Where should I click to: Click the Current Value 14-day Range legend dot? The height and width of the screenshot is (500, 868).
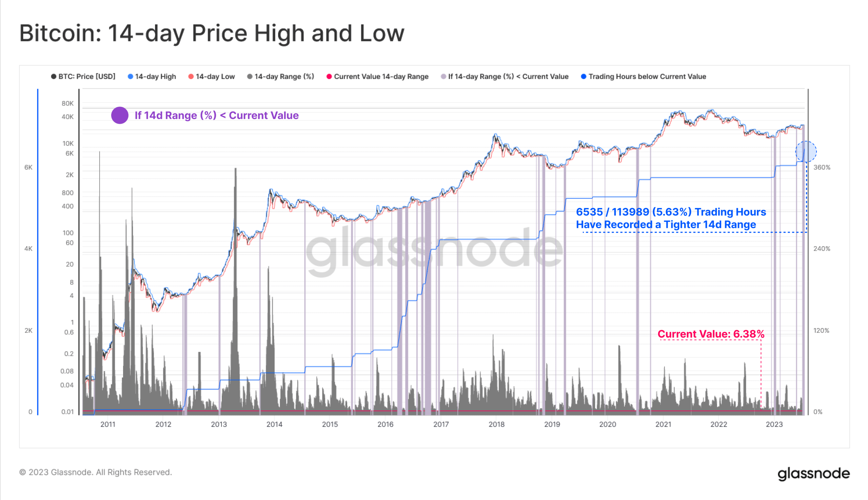point(329,76)
